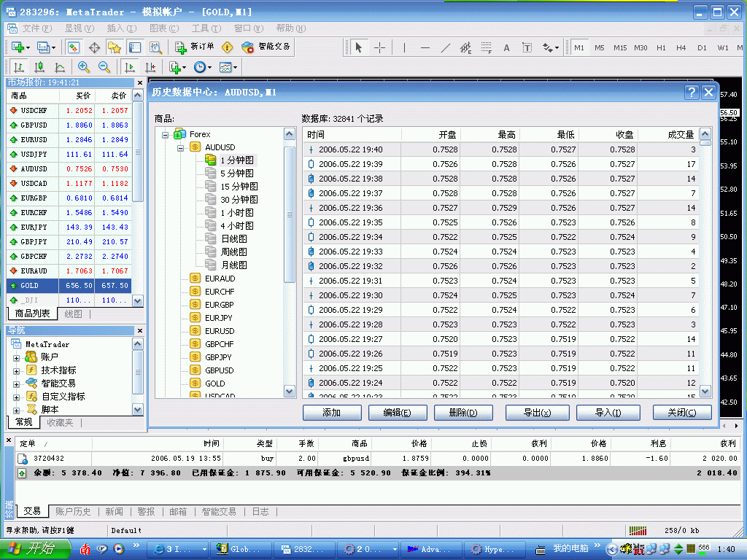Open the 图表(C) menu
The height and width of the screenshot is (560, 747).
164,28
